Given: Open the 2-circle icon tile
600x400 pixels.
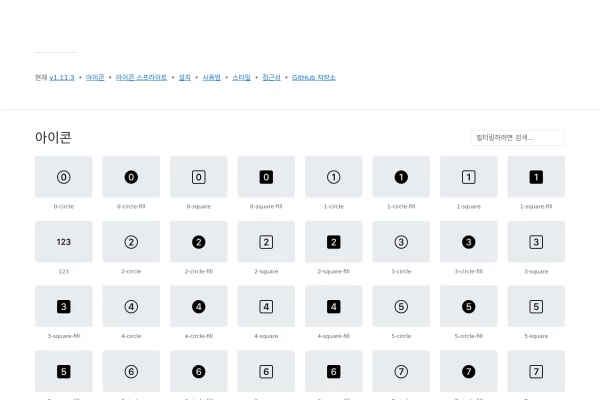Looking at the screenshot, I should coord(131,242).
